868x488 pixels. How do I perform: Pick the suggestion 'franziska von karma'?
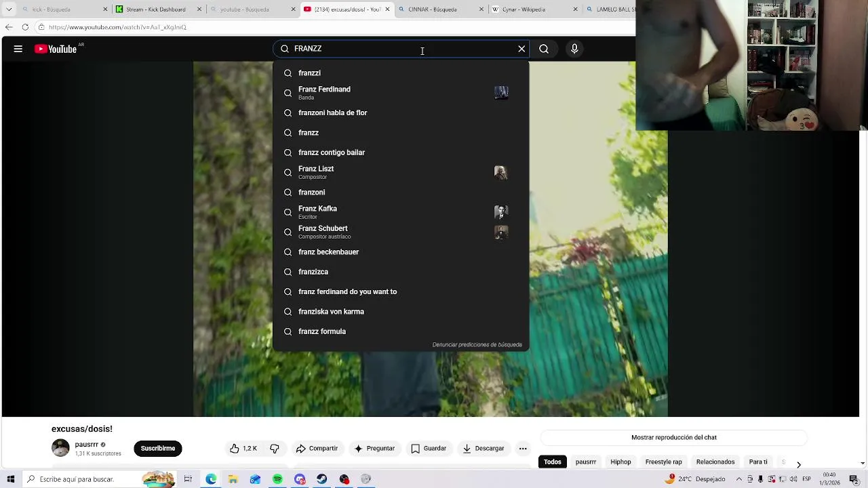(401, 312)
